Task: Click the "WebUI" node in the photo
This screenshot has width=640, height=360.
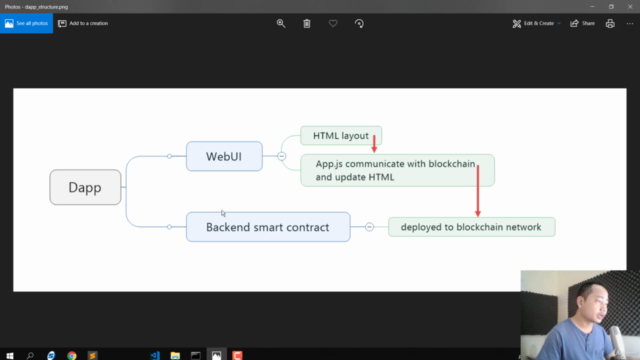Action: pyautogui.click(x=224, y=156)
